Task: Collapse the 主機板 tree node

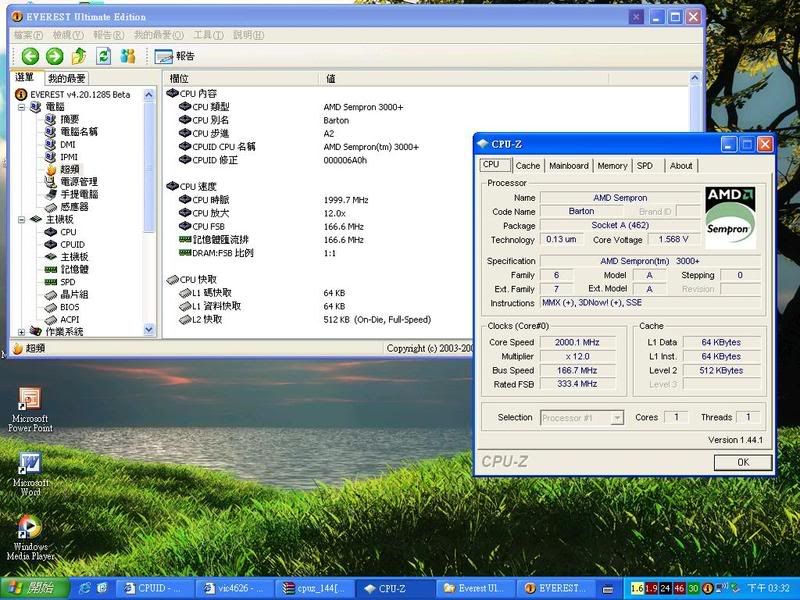Action: tap(23, 219)
